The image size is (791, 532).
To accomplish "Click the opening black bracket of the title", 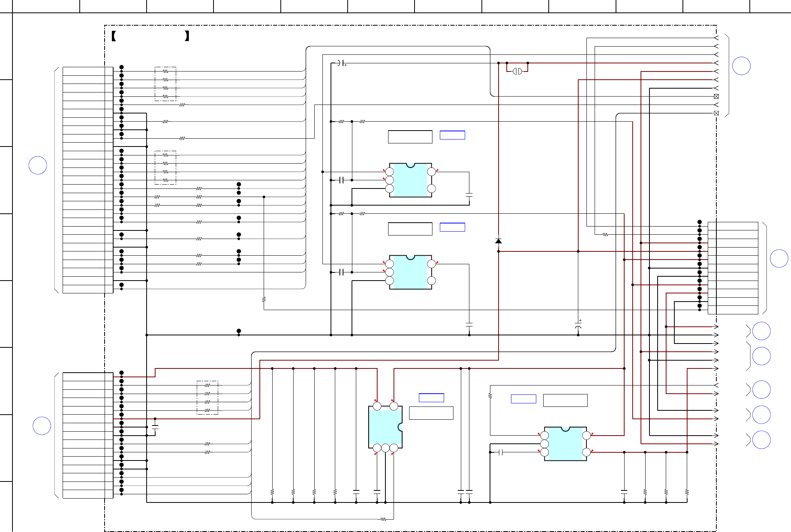I will [114, 36].
